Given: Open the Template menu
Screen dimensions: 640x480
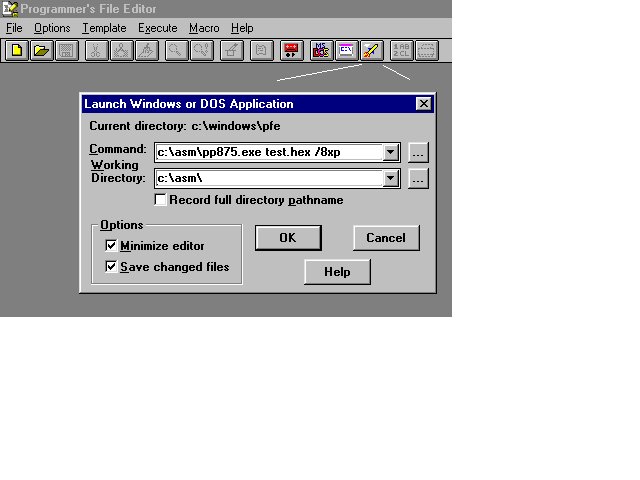Looking at the screenshot, I should click(x=104, y=28).
